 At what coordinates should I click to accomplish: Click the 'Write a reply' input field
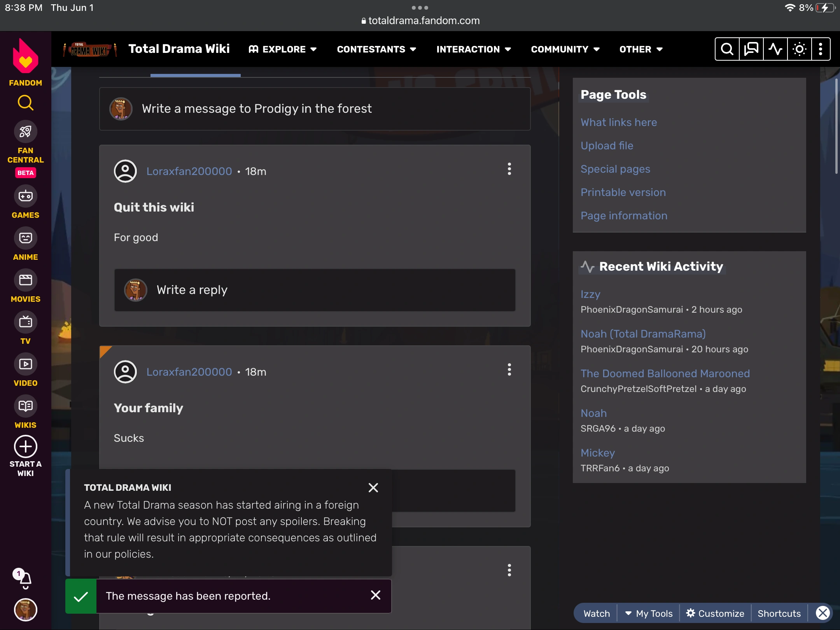click(x=315, y=290)
